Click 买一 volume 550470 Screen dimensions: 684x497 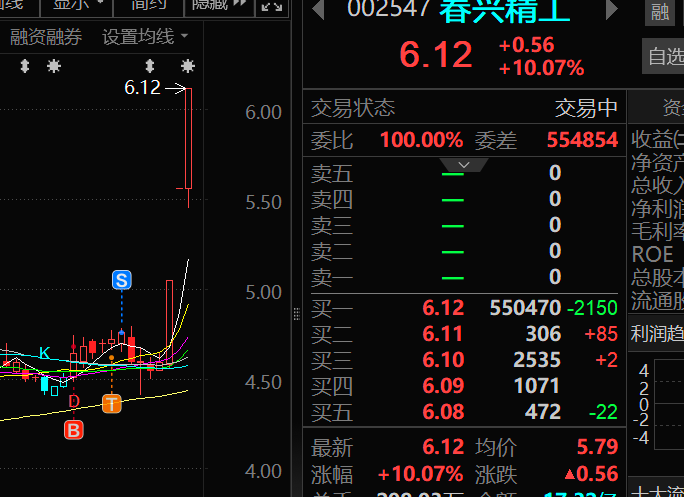coord(525,308)
